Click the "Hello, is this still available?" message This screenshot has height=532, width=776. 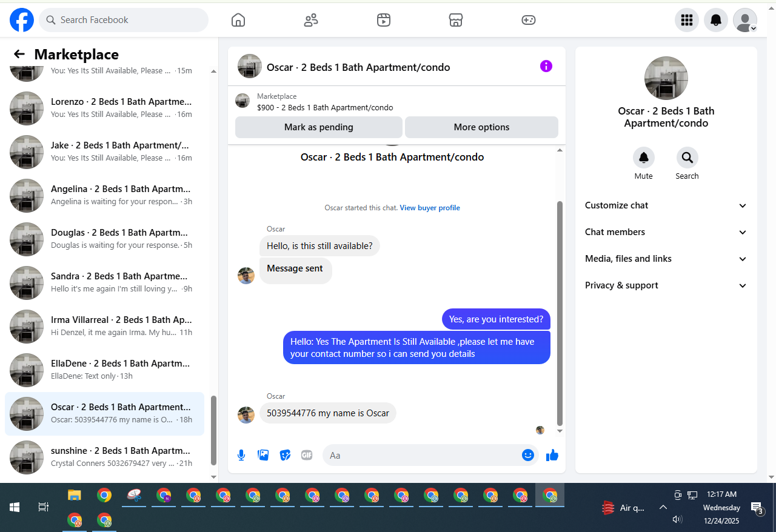point(319,246)
